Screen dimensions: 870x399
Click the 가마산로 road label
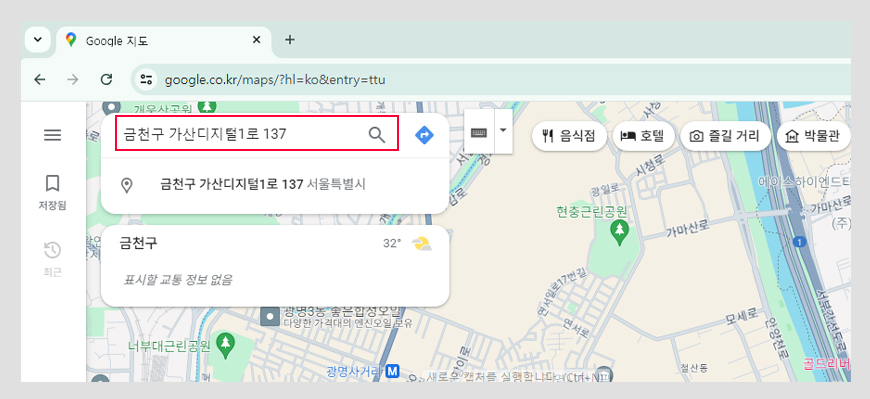tap(688, 228)
